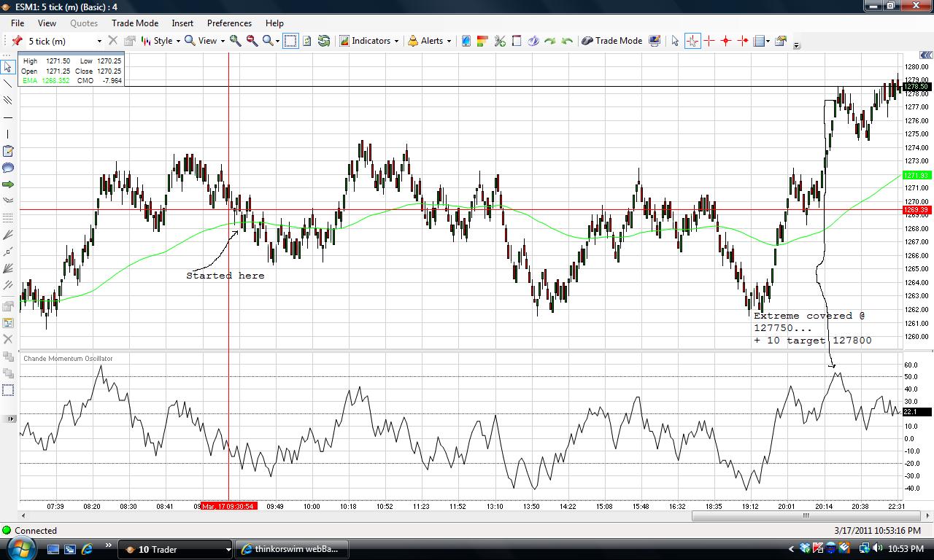
Task: Click the Chande Momentum Oscillator pane title
Action: (x=68, y=358)
